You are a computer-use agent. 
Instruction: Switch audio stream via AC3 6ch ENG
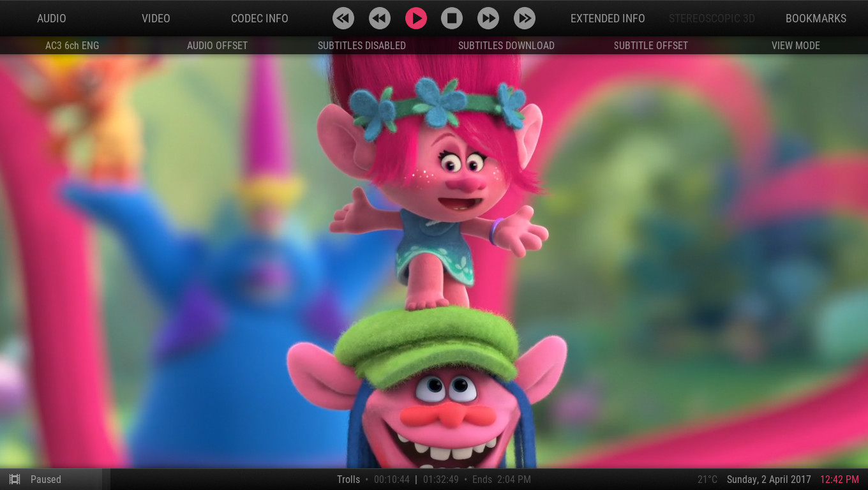(x=72, y=45)
